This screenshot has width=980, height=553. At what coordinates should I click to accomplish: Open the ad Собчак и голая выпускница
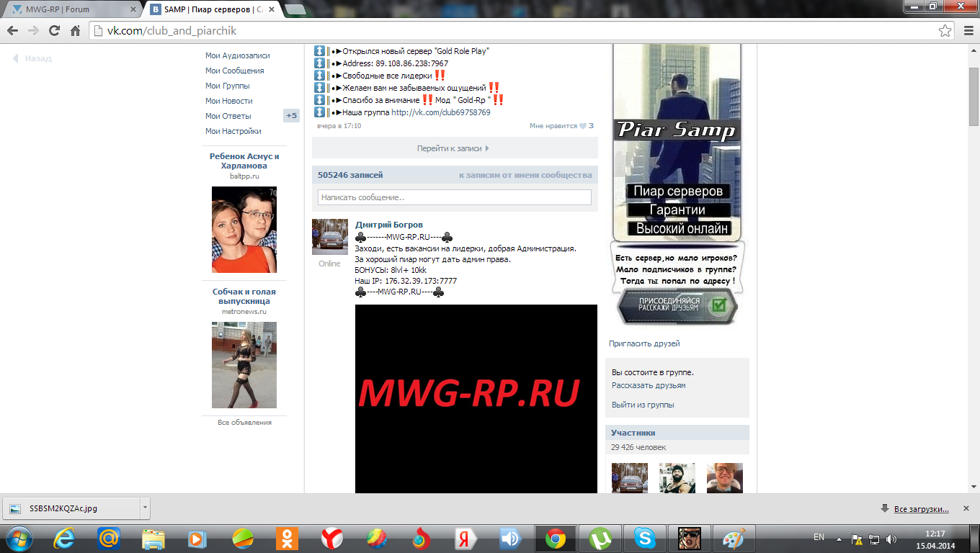click(244, 296)
